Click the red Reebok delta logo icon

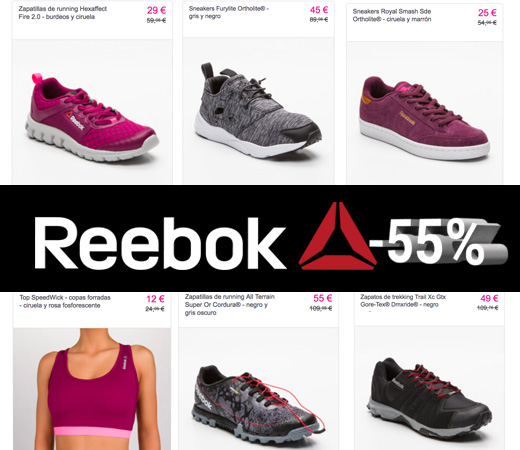click(338, 236)
